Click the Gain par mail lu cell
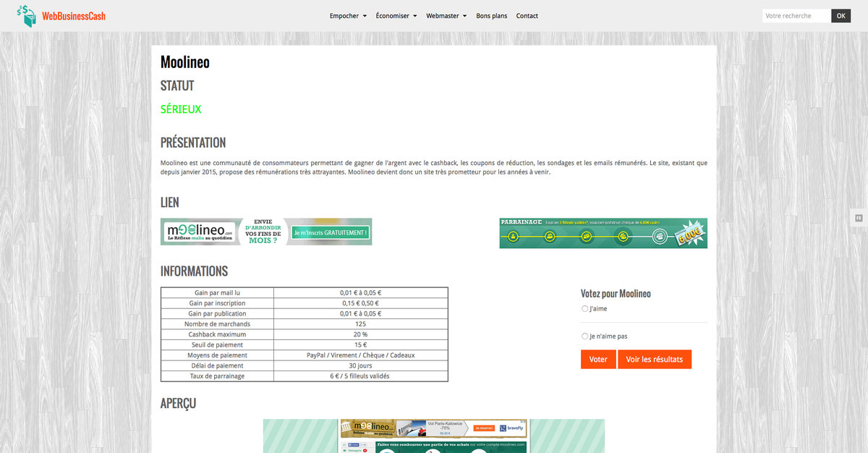Screen dimensions: 868x453 [217, 293]
